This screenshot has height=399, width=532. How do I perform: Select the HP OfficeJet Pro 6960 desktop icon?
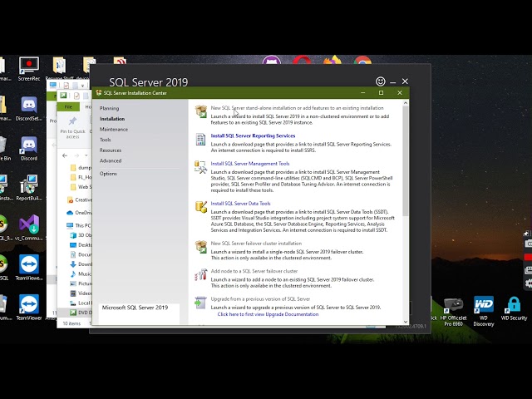tap(453, 313)
